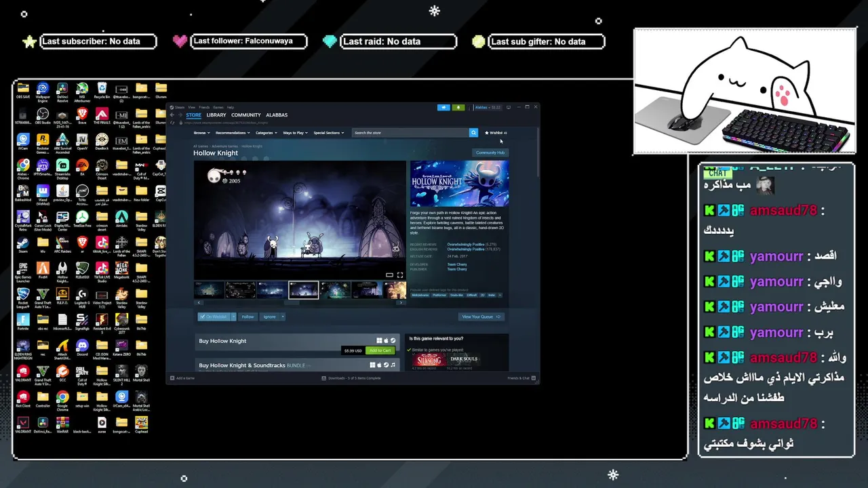Open Steam notifications bell icon
Image resolution: width=868 pixels, height=488 pixels.
(x=458, y=107)
